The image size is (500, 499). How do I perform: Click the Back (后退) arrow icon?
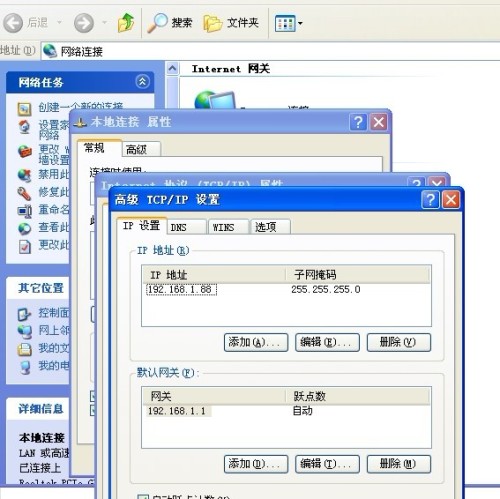[x=13, y=23]
